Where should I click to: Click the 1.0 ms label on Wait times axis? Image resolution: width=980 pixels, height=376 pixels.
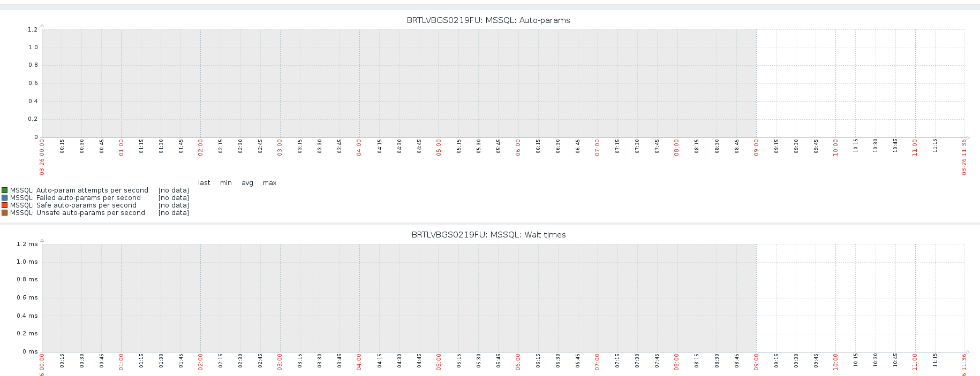tap(27, 262)
